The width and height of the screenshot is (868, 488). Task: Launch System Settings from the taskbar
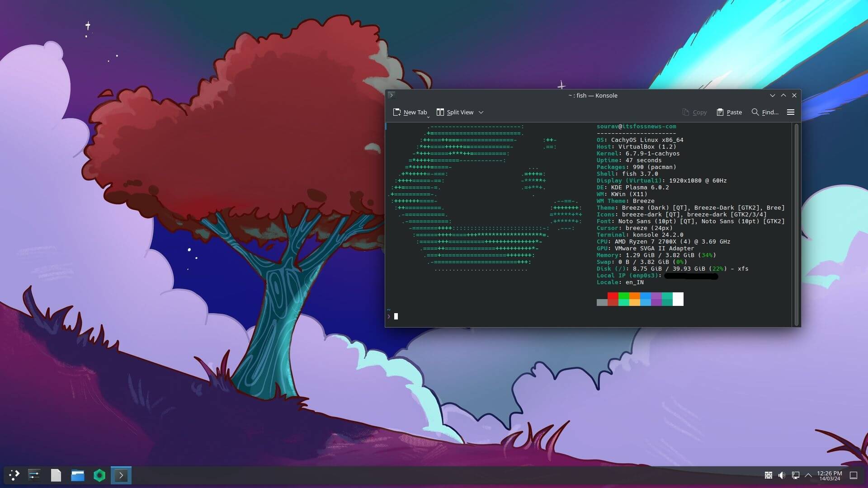pos(34,475)
